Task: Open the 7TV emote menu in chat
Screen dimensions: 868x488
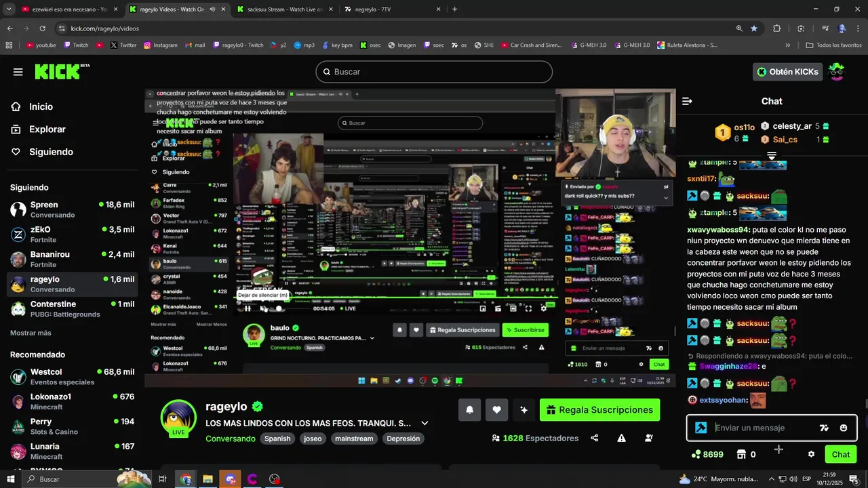Action: point(824,428)
